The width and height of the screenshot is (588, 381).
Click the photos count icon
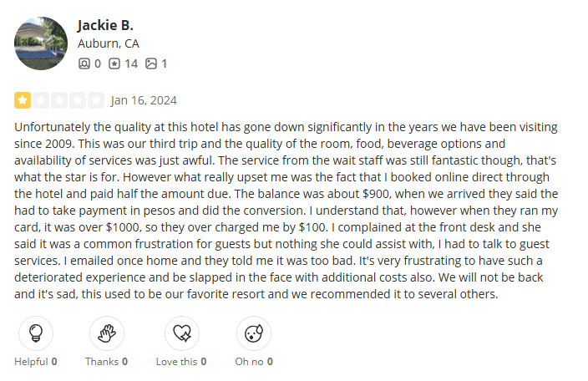[x=151, y=63]
